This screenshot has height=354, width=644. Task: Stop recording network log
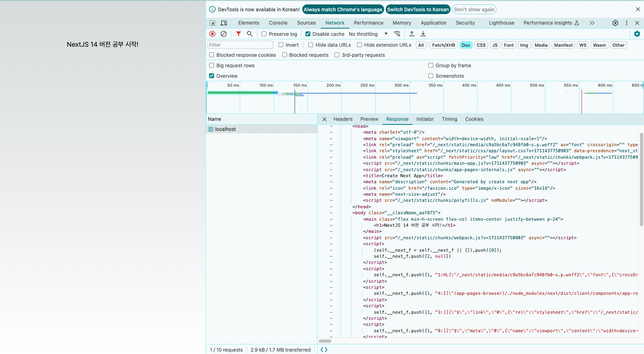[212, 34]
